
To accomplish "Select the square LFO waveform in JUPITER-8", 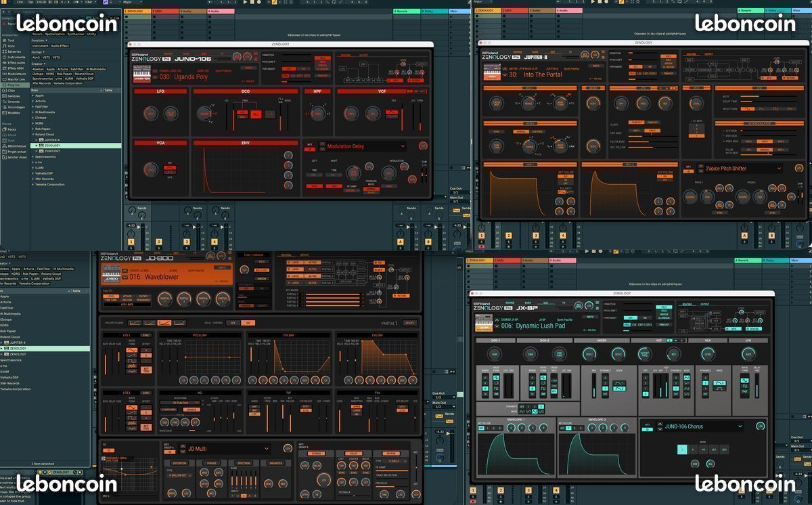I will (x=776, y=108).
